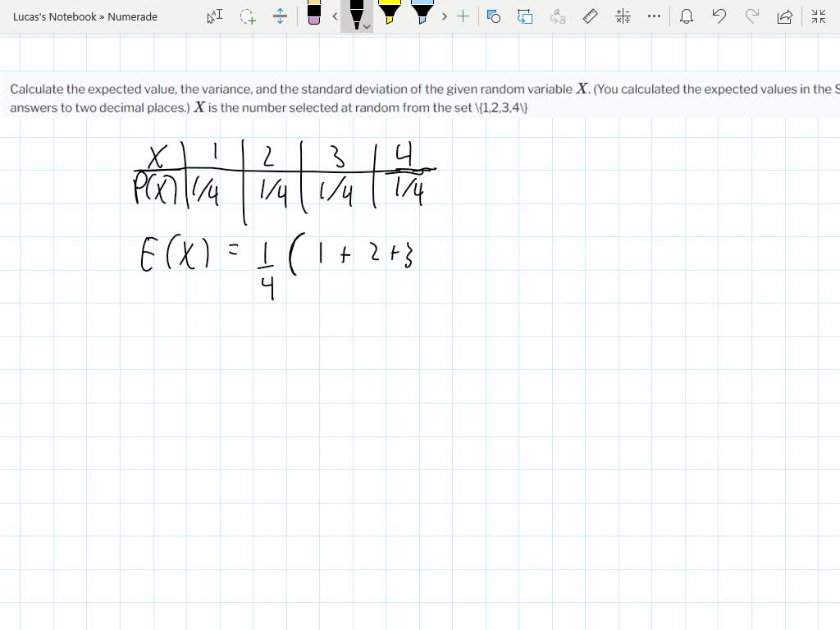Select the black pen tool

358,16
